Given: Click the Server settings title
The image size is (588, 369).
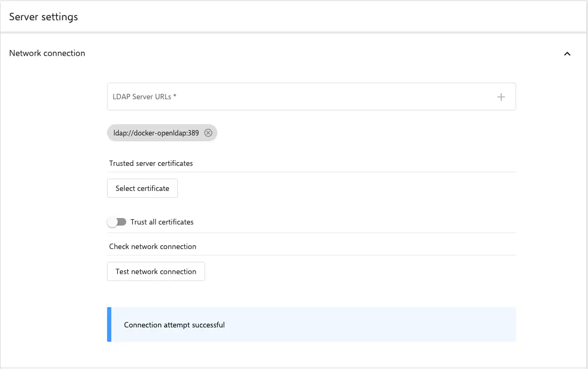Looking at the screenshot, I should (x=43, y=17).
